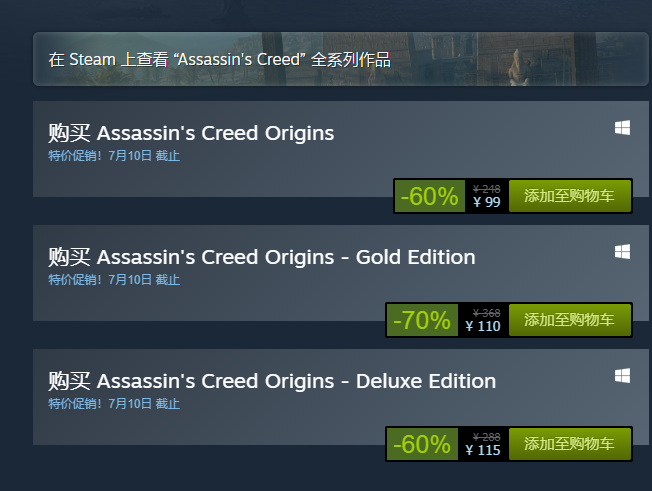Screen dimensions: 652x491
Task: Click the July 10 sale notice under Gold Edition
Action: [x=114, y=280]
